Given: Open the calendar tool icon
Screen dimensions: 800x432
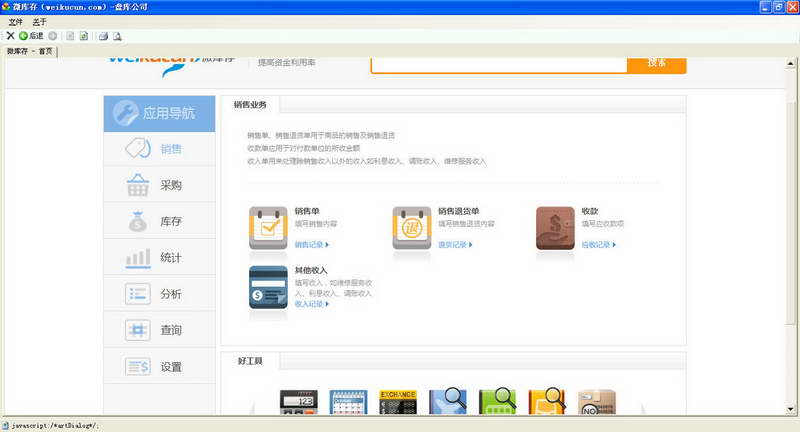Looking at the screenshot, I should 348,402.
